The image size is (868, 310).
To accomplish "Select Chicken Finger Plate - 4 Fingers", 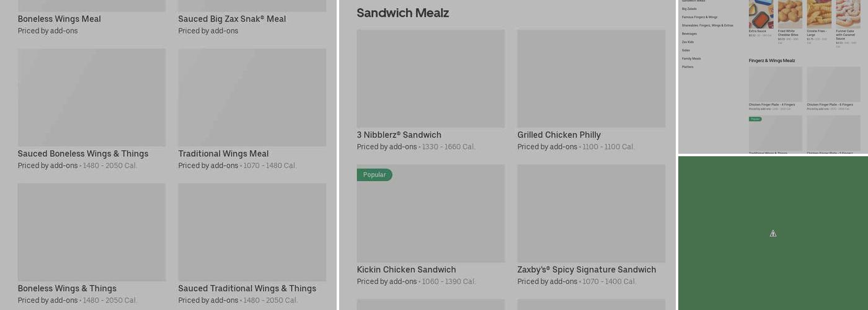I will coord(775,84).
